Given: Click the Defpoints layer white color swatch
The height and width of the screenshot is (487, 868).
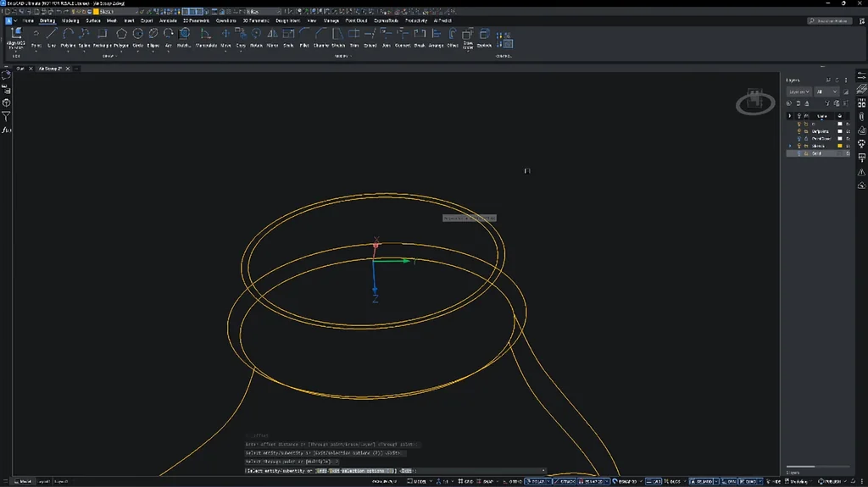Looking at the screenshot, I should point(840,131).
